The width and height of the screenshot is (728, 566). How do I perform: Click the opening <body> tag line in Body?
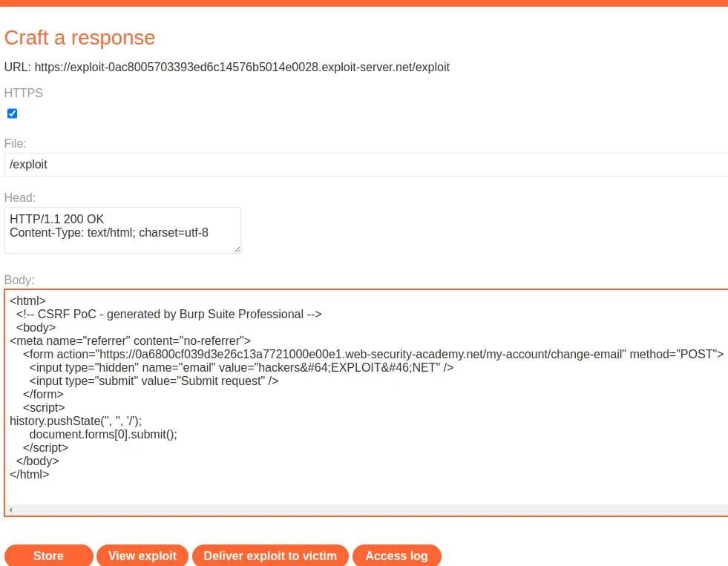point(36,328)
